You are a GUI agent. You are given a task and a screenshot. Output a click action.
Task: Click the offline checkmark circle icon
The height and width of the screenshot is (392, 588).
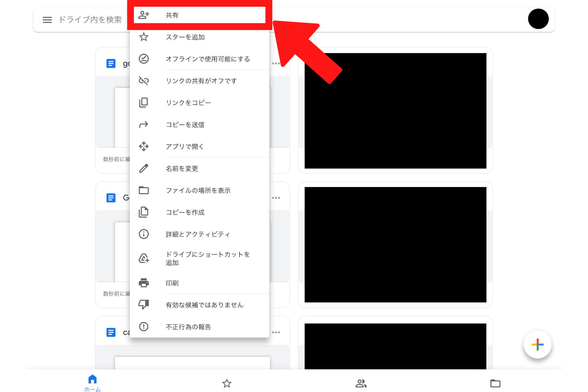(x=144, y=59)
